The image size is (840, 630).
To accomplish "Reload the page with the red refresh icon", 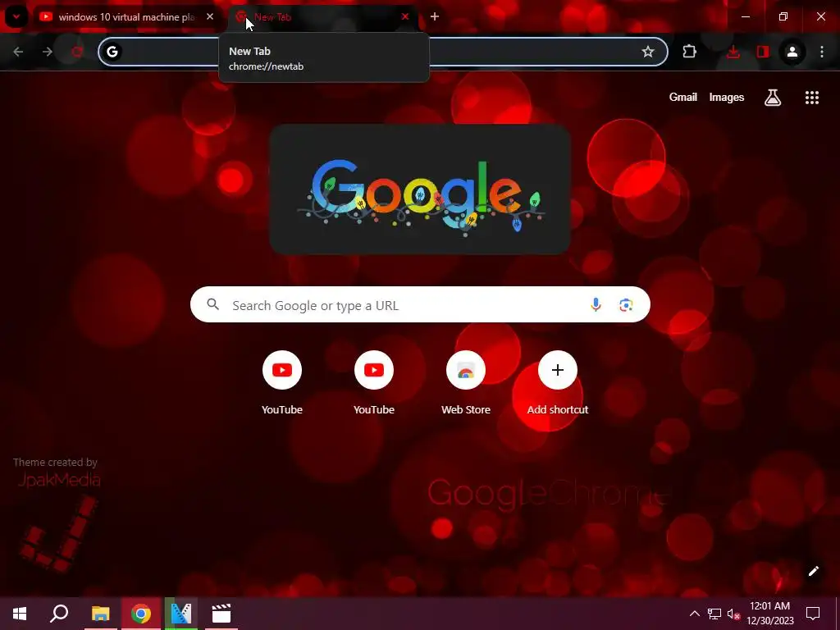I will (x=77, y=52).
